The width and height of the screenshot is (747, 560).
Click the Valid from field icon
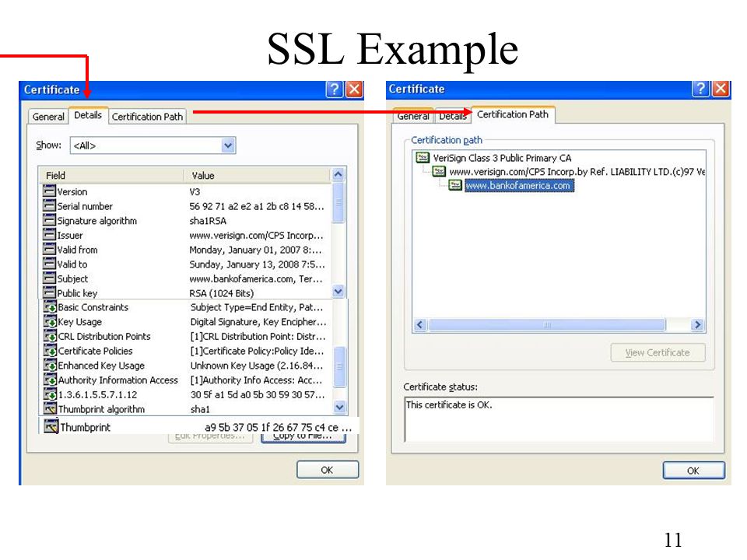coord(49,249)
